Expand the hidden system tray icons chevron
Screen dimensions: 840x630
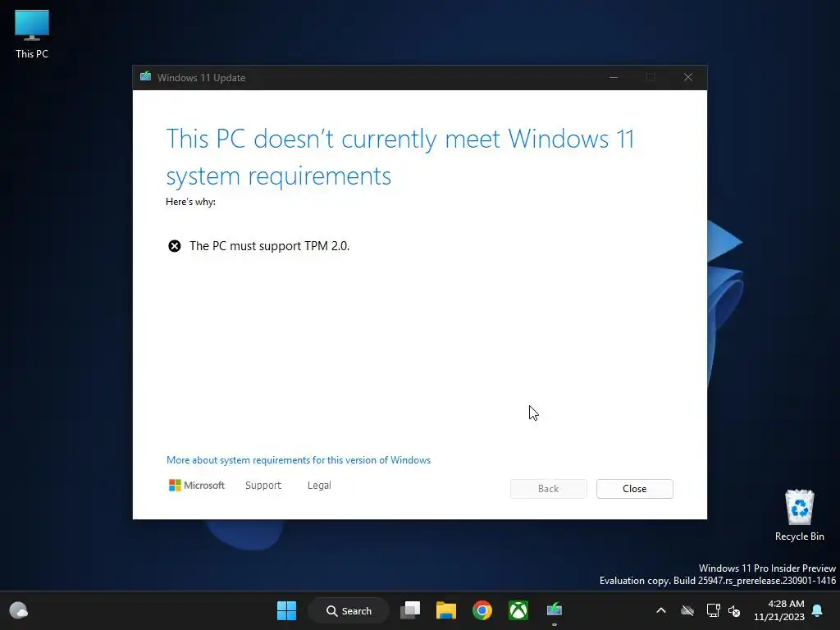pyautogui.click(x=661, y=610)
